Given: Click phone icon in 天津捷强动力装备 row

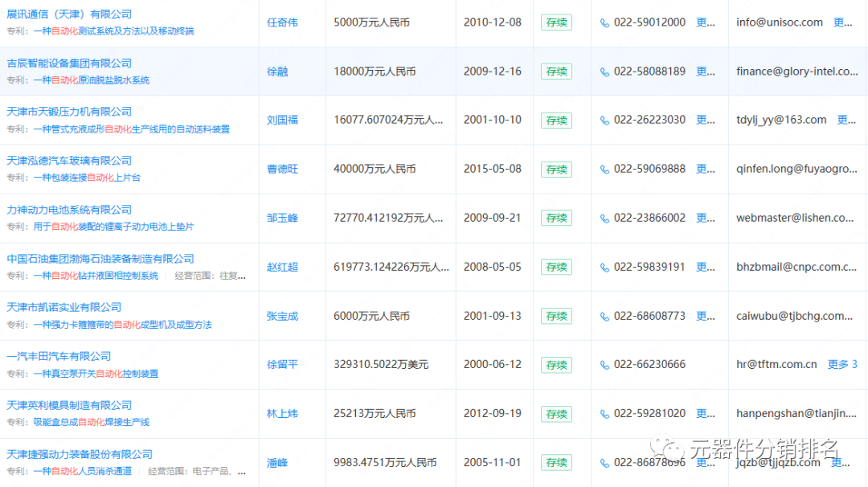Looking at the screenshot, I should click(604, 463).
